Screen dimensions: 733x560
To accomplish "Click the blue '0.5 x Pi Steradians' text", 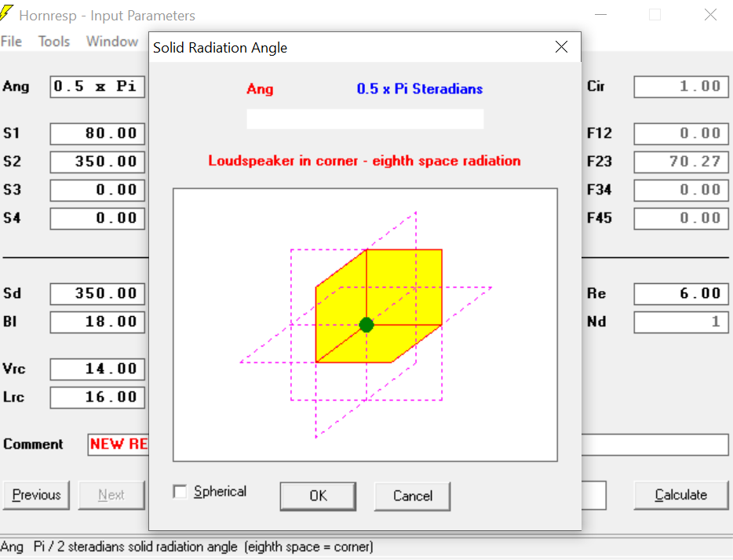I will point(420,89).
